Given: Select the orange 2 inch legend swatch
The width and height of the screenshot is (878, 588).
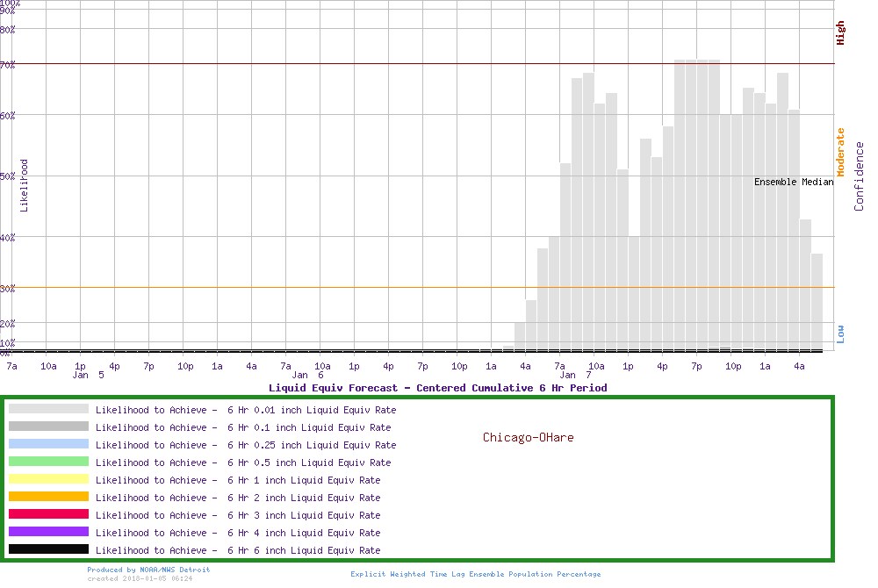Looking at the screenshot, I should pyautogui.click(x=48, y=497).
